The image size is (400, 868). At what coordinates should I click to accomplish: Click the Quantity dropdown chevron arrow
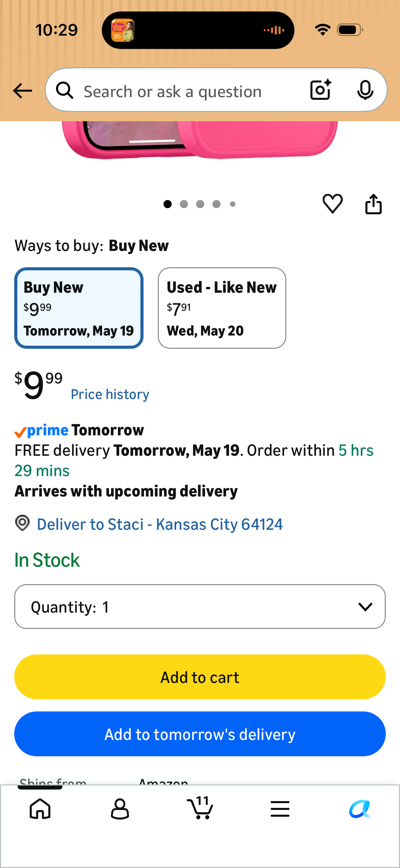point(365,607)
